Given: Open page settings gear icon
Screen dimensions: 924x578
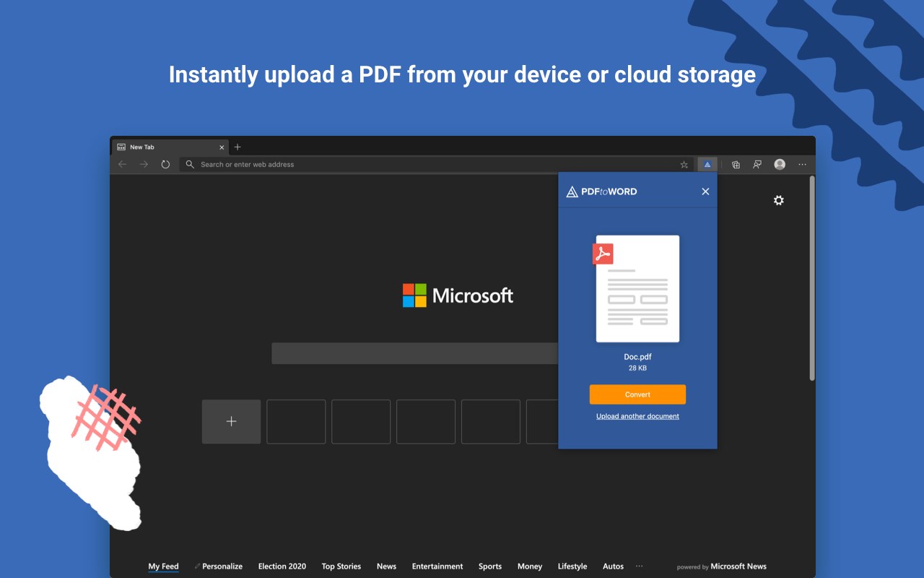Looking at the screenshot, I should 778,200.
